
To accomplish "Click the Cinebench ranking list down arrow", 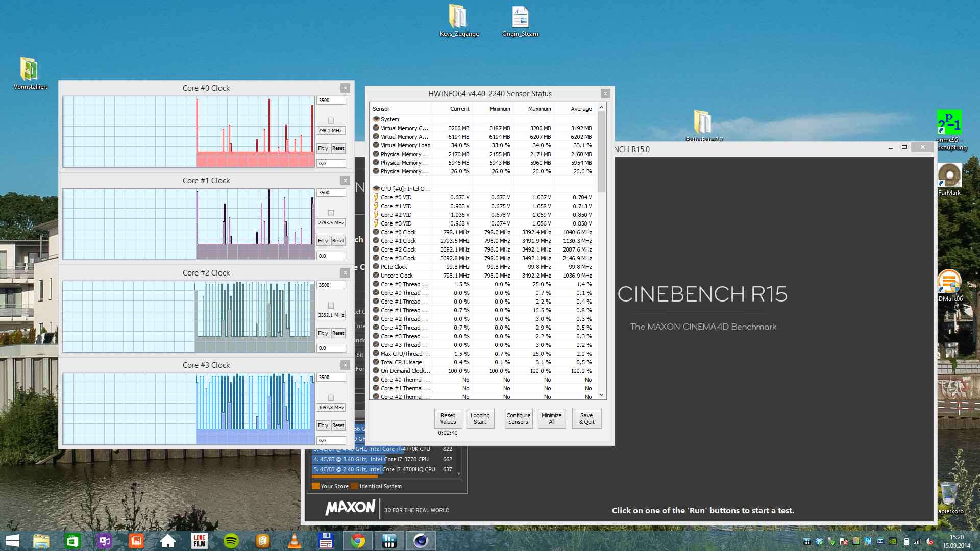I will coord(459,474).
